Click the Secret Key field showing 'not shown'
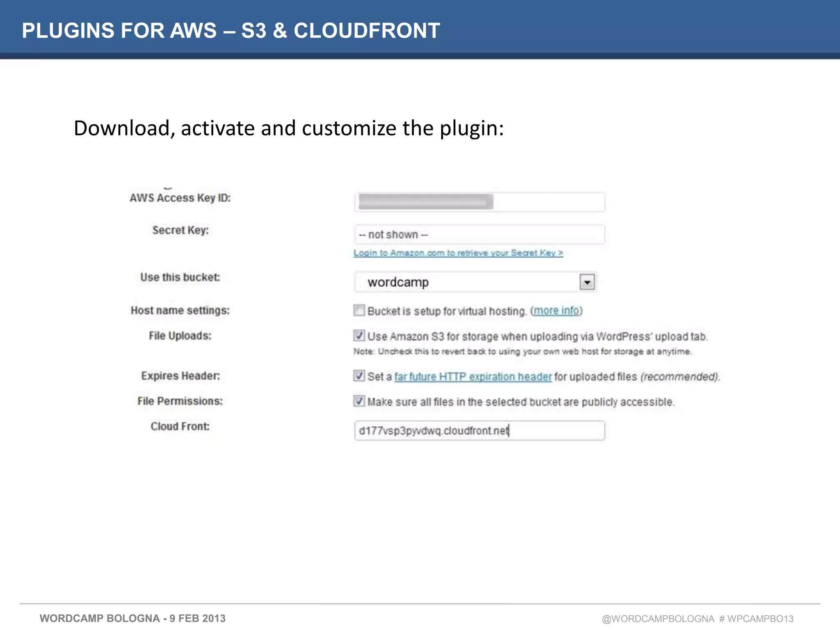This screenshot has width=840, height=630. pyautogui.click(x=479, y=234)
